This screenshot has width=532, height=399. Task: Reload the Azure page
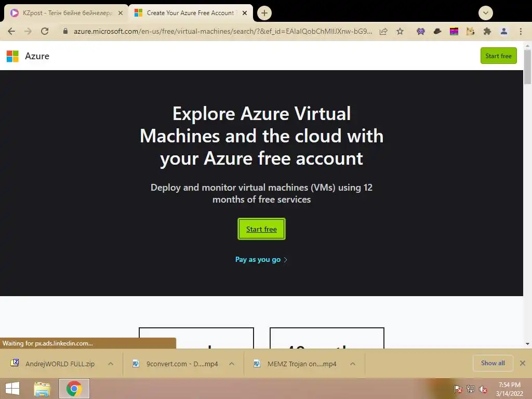coord(45,31)
